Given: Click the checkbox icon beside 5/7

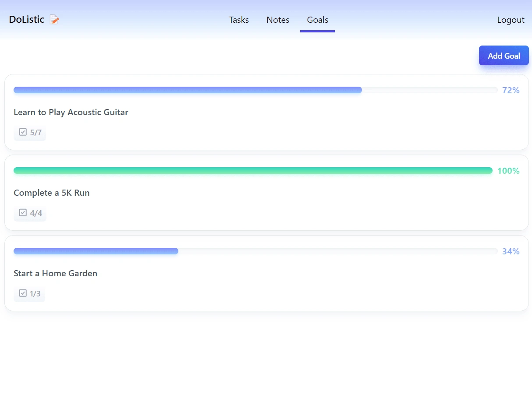Looking at the screenshot, I should (x=23, y=132).
